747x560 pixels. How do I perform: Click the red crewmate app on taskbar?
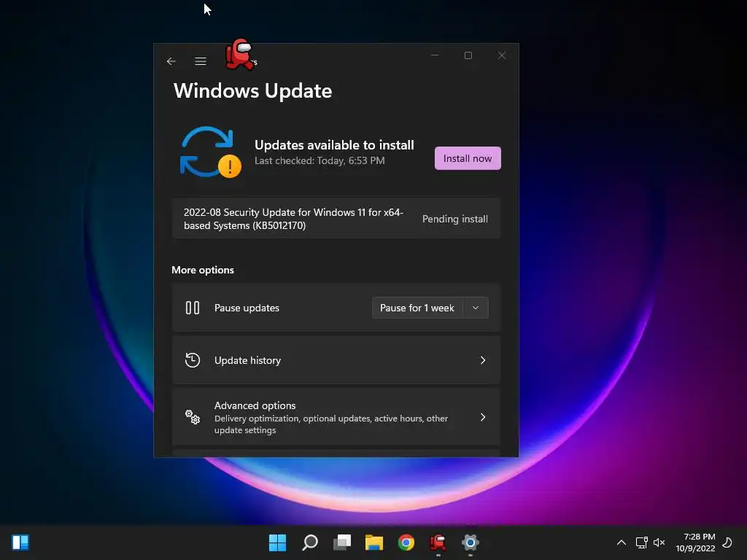(x=438, y=542)
